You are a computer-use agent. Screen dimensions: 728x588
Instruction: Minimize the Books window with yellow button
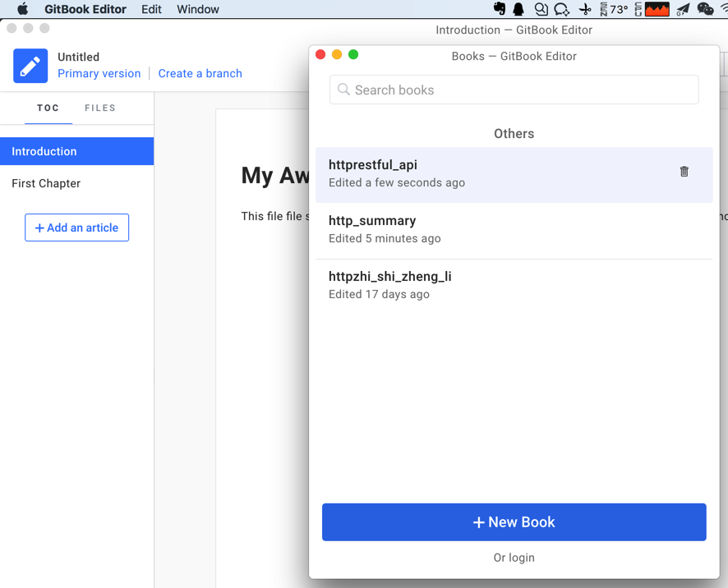tap(337, 54)
